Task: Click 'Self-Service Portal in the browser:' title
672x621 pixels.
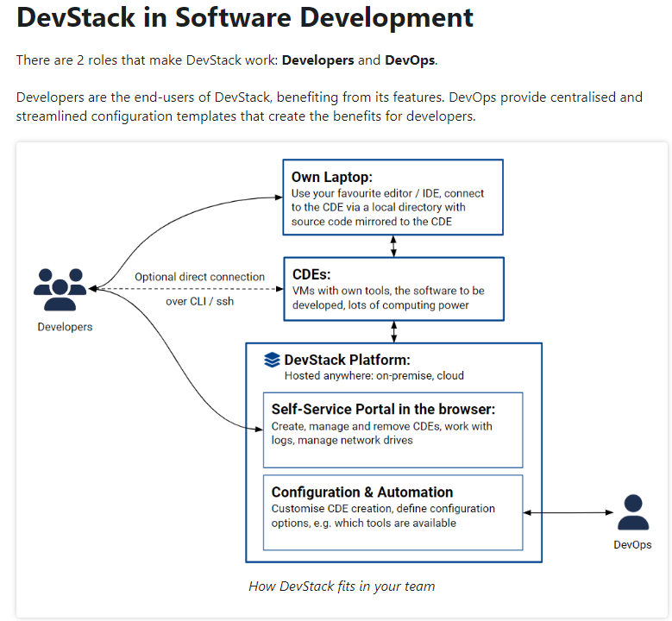Action: click(x=383, y=410)
